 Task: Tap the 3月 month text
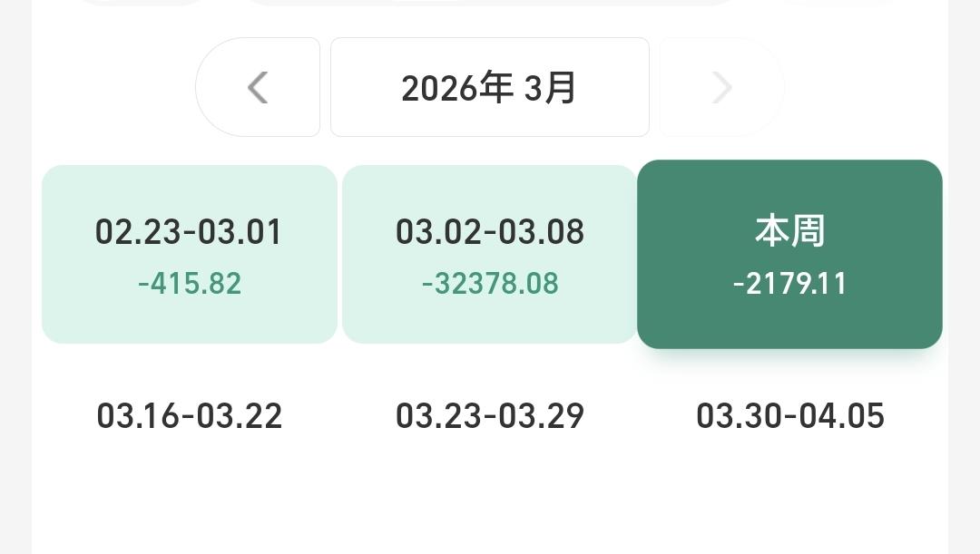tap(549, 87)
